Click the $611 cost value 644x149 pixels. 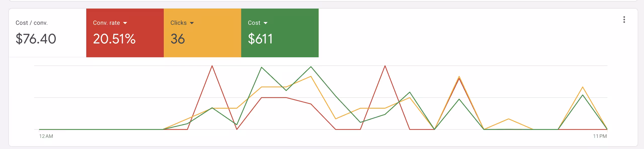pos(260,39)
